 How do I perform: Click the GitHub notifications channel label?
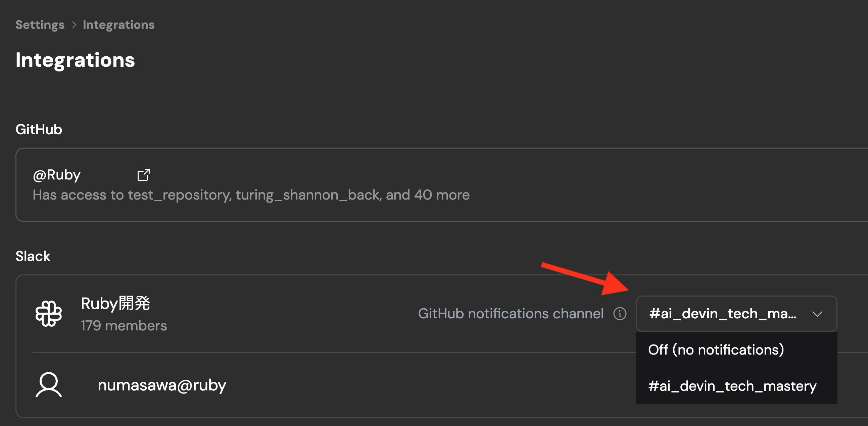(x=511, y=314)
